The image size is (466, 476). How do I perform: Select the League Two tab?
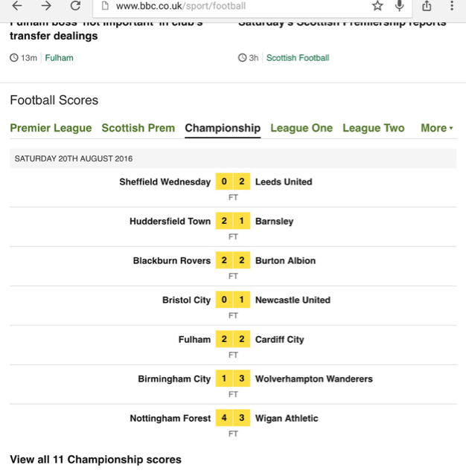(x=374, y=128)
